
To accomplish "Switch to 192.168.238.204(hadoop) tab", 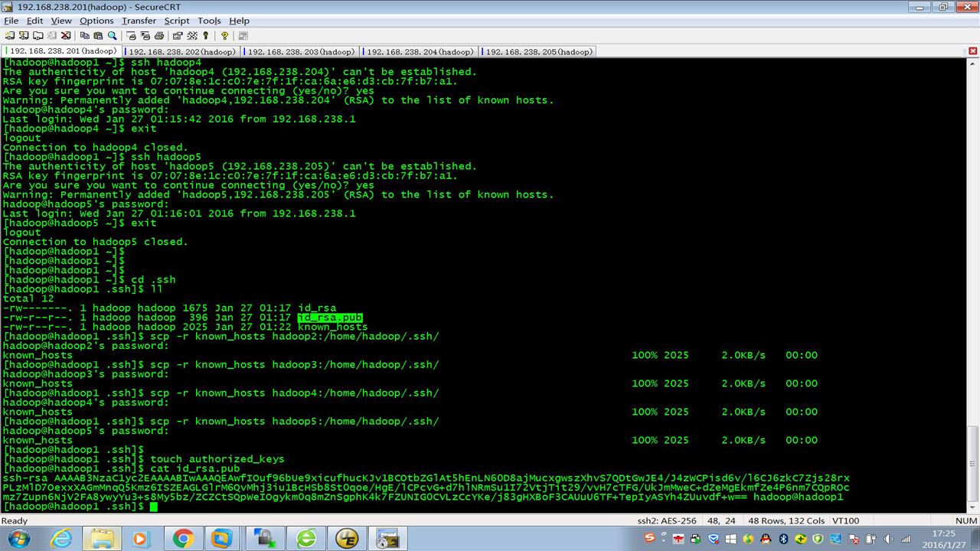I will (x=418, y=52).
